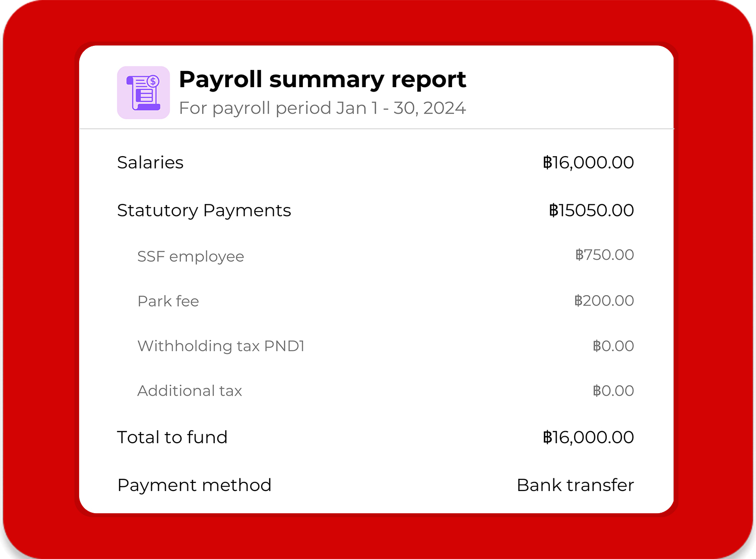
Task: Expand the Statutory Payments section
Action: (x=204, y=211)
